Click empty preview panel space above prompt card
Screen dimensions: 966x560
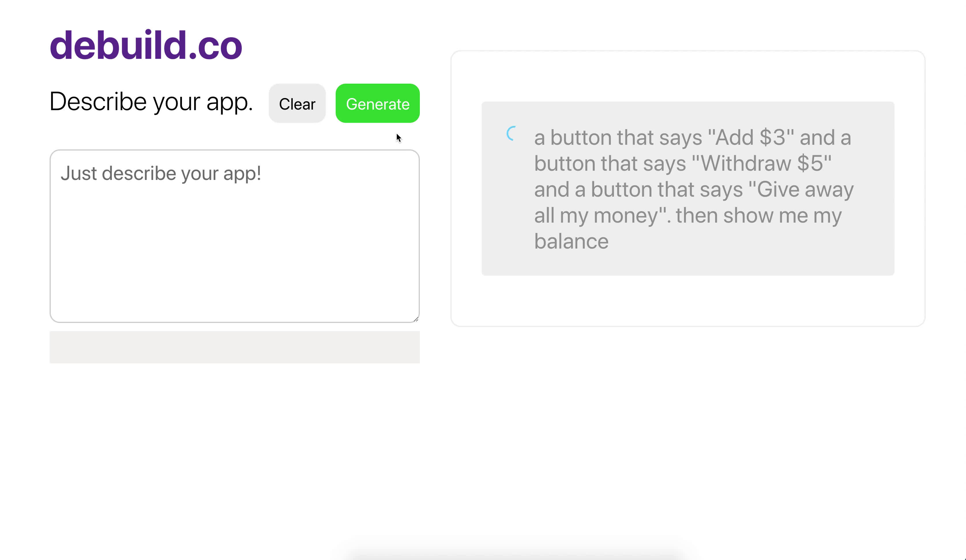pyautogui.click(x=688, y=77)
